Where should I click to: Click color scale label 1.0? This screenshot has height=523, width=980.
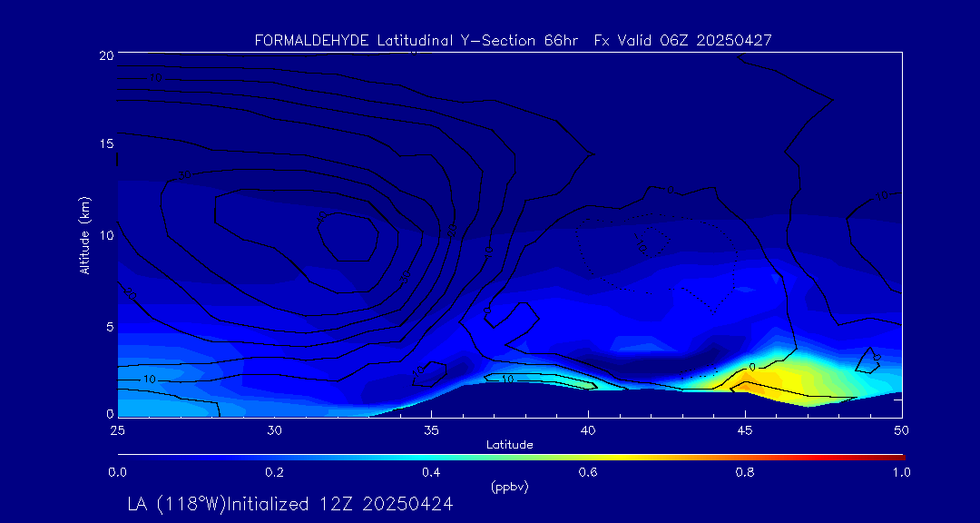902,472
